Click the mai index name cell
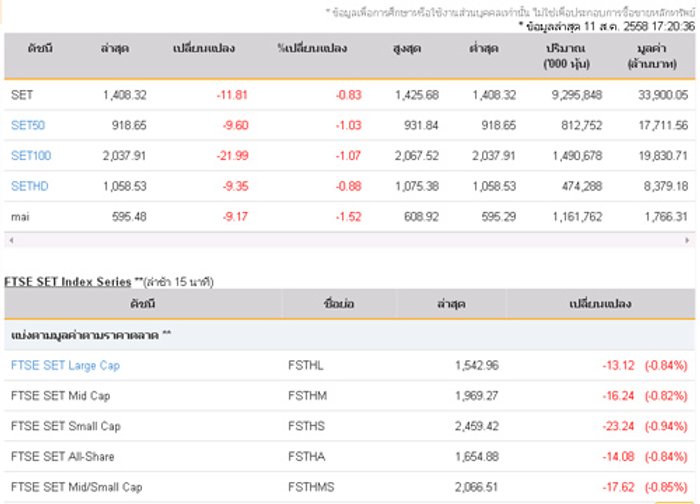This screenshot has width=700, height=504. click(20, 217)
